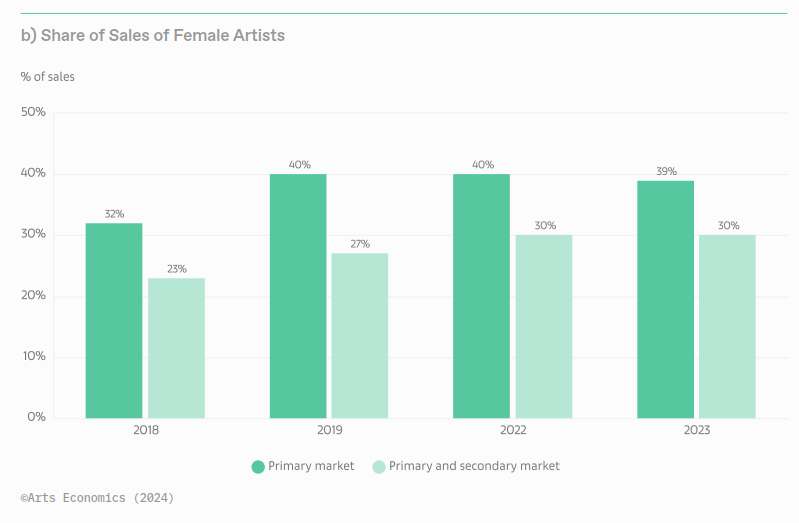Click the 2023 x-axis label
799x523 pixels.
697,430
